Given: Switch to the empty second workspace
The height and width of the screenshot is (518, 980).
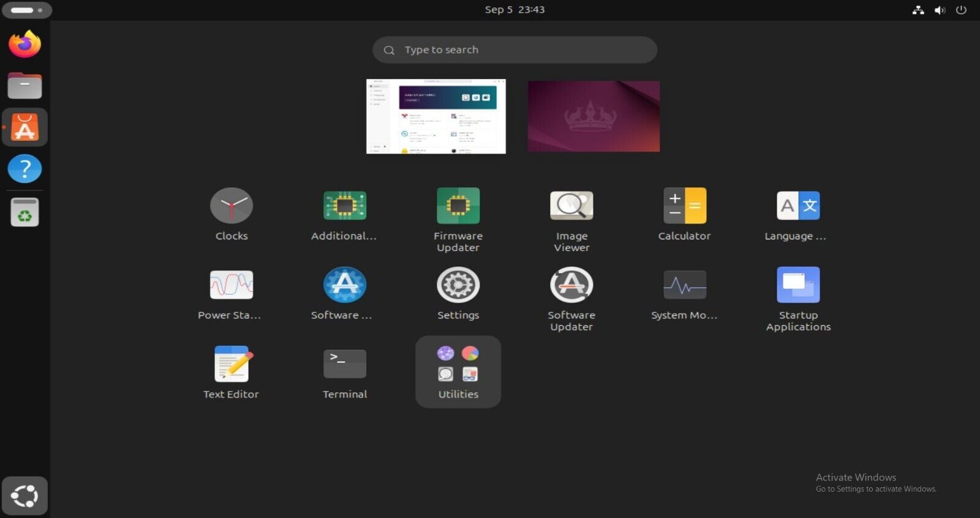Looking at the screenshot, I should [594, 116].
